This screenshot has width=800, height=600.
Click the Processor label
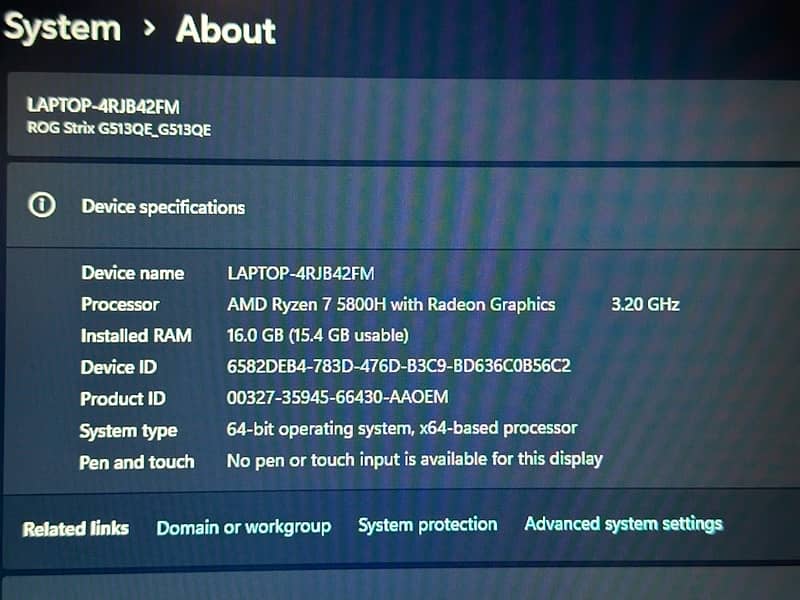[x=120, y=305]
